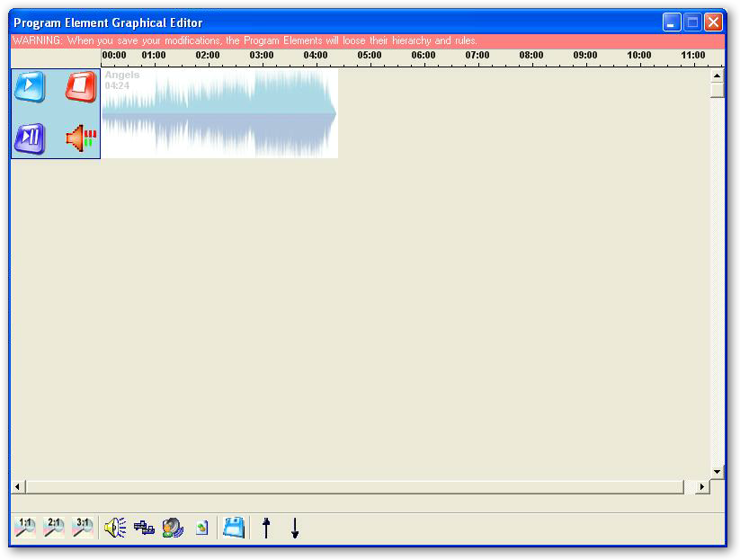Set zoom to 3:1

click(x=83, y=528)
